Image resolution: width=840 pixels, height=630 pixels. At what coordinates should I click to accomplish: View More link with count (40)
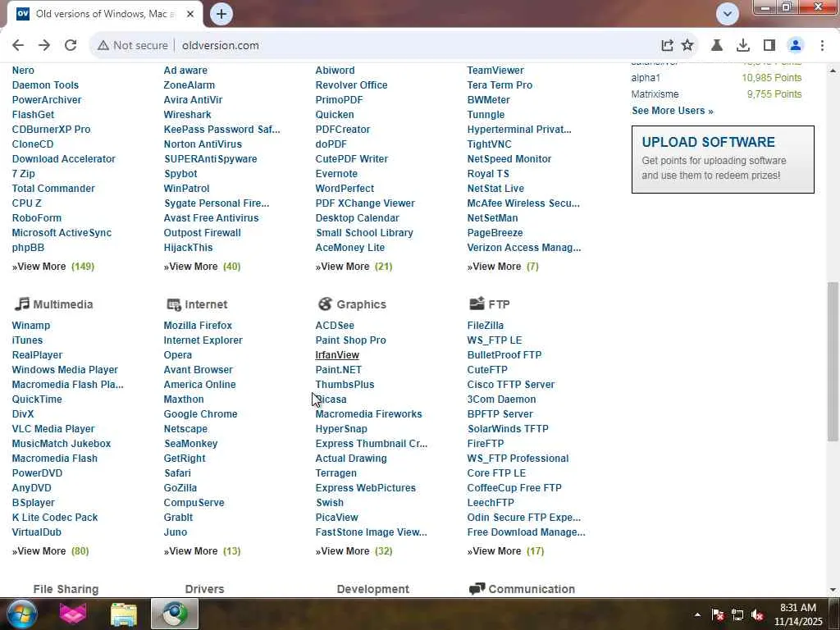click(x=202, y=267)
